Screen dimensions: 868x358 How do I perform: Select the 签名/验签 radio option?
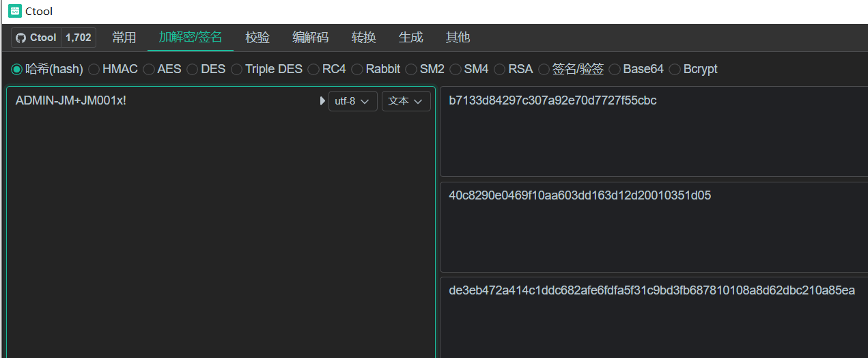(x=544, y=69)
